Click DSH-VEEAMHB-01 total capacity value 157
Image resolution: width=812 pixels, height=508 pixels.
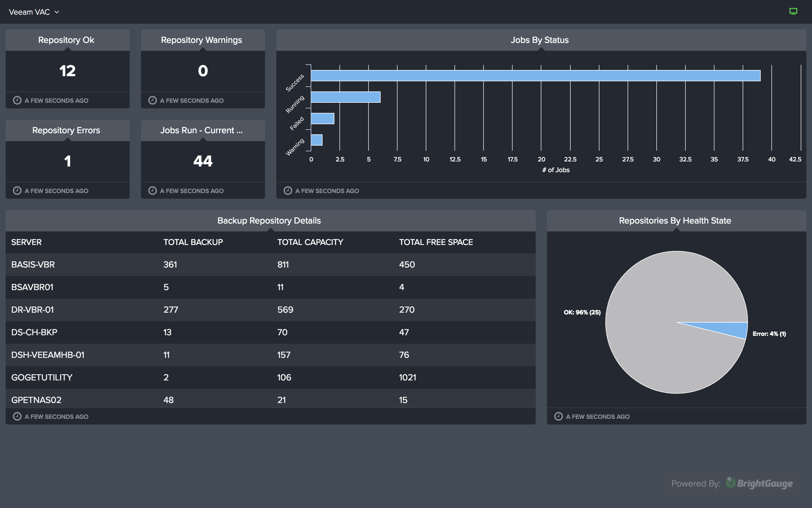pos(284,355)
